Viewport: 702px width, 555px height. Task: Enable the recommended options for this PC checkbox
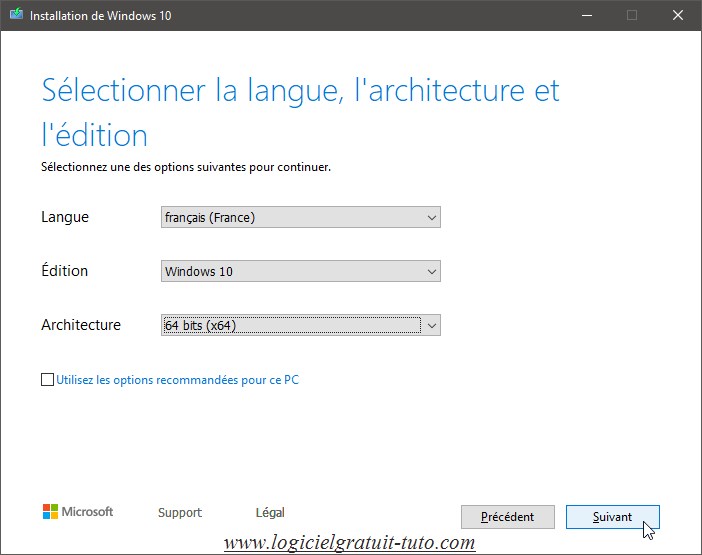pos(47,380)
